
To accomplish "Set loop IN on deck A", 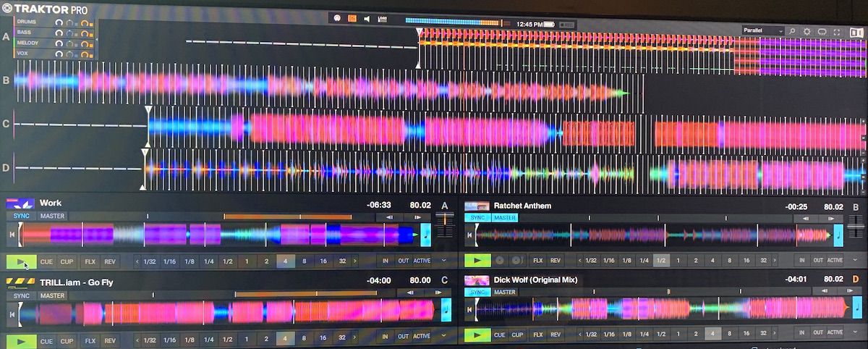I will pos(386,261).
